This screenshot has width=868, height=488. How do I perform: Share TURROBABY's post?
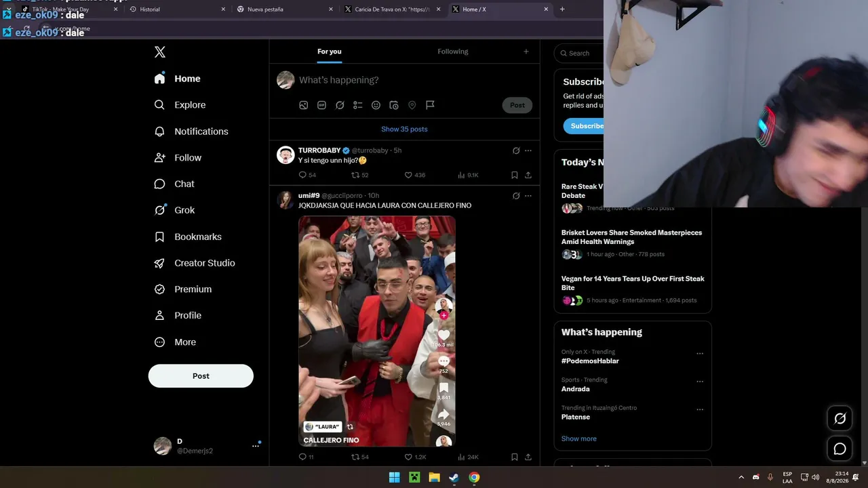tap(528, 175)
